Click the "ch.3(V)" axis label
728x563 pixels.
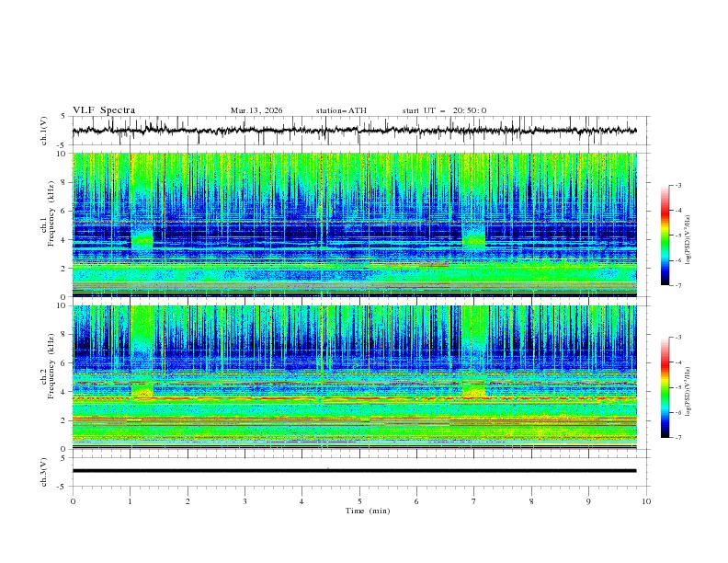[x=44, y=472]
